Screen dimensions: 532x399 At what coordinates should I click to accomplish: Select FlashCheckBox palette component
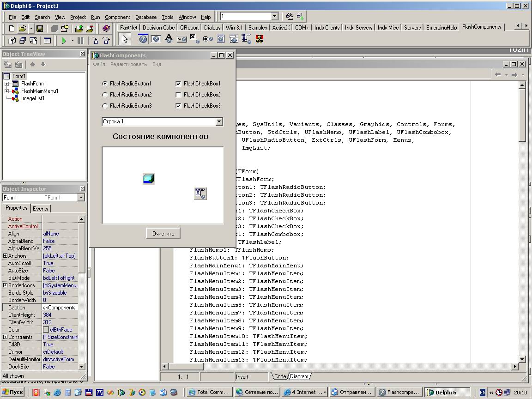(x=194, y=39)
